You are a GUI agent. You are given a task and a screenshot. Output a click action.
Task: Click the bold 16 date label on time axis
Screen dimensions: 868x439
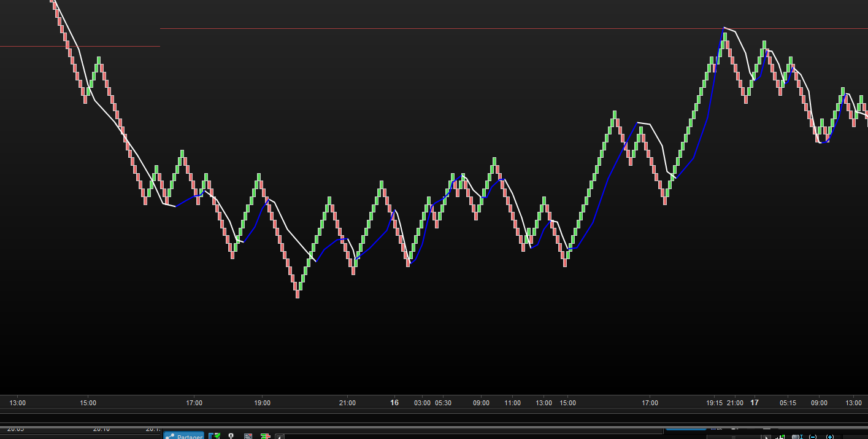pyautogui.click(x=394, y=403)
